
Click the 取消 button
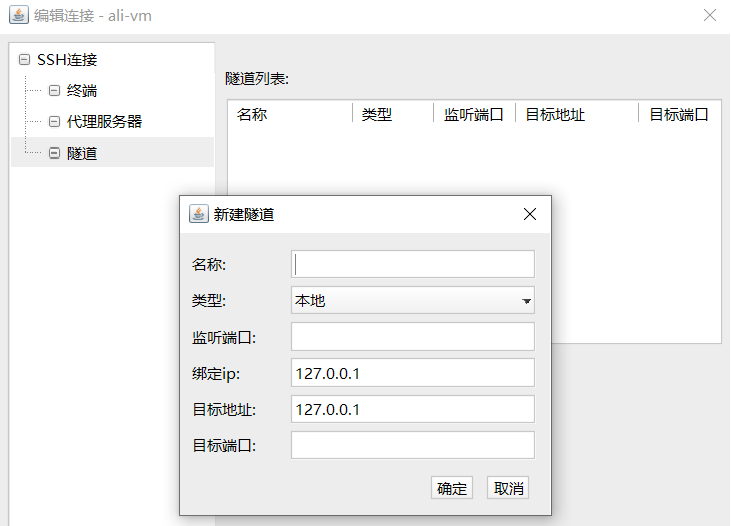(x=508, y=488)
